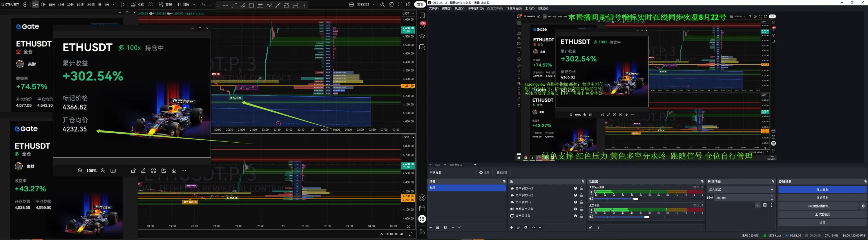The height and width of the screenshot is (240, 868).
Task: Share the image from viewer toolbar
Action: [164, 171]
